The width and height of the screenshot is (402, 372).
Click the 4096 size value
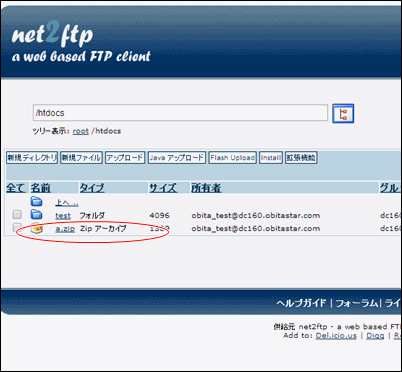(x=159, y=215)
